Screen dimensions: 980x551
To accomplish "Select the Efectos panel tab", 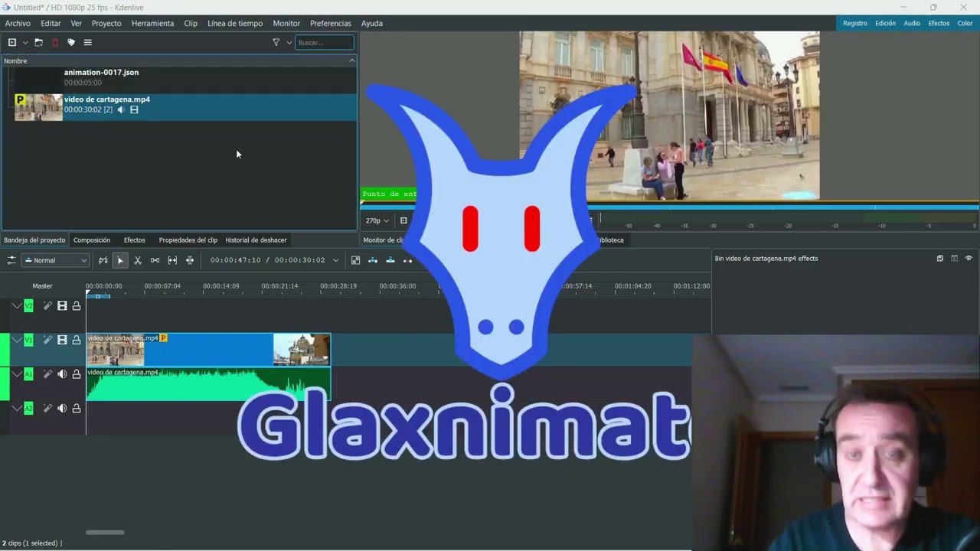I will (134, 240).
